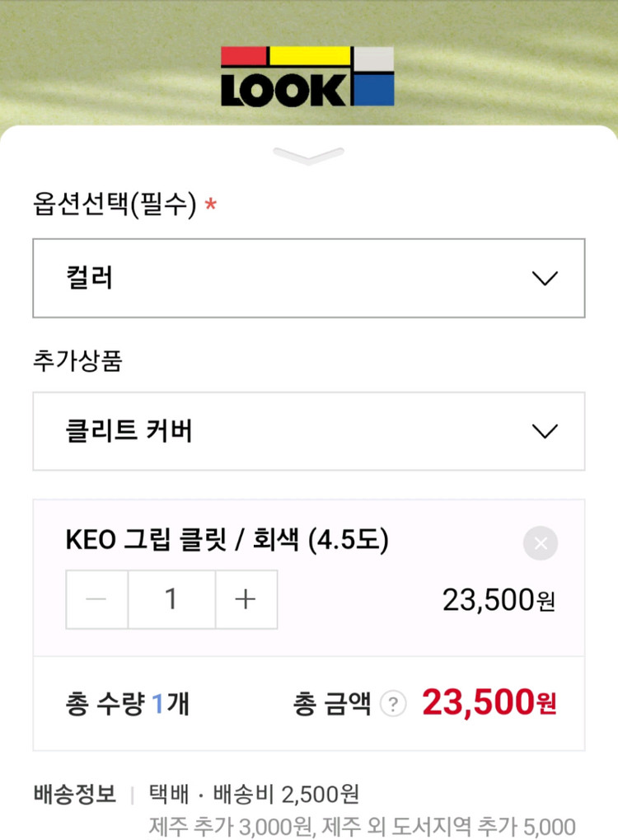618x840 pixels.
Task: Click the 택배 · 배송비 2,500원 text
Action: click(253, 794)
